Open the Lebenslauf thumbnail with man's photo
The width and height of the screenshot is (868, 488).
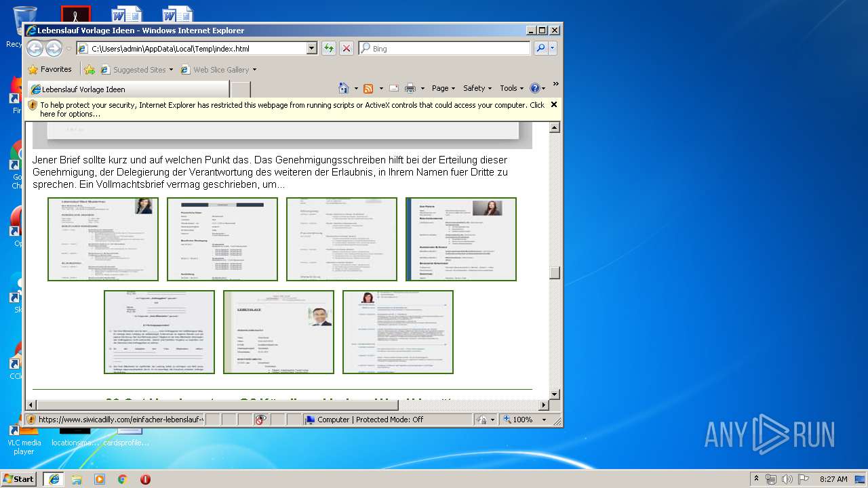[x=279, y=332]
